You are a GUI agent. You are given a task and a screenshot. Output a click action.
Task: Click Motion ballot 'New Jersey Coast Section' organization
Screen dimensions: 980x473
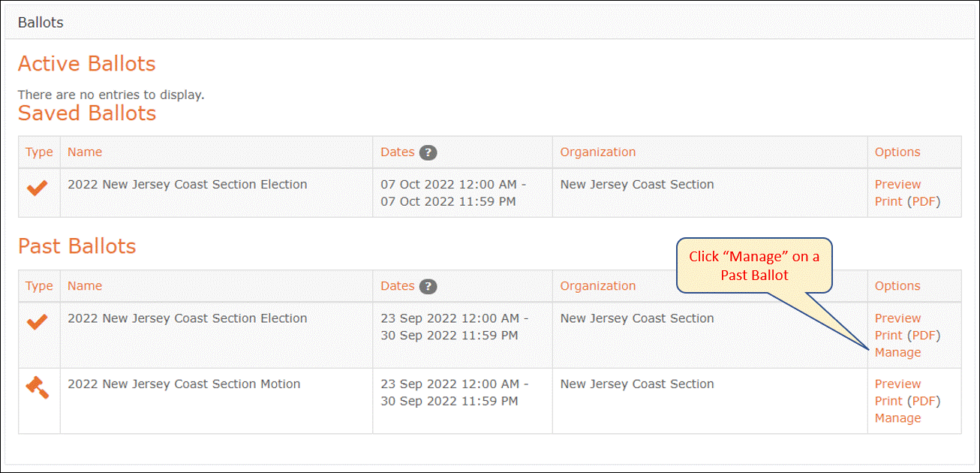coord(637,384)
